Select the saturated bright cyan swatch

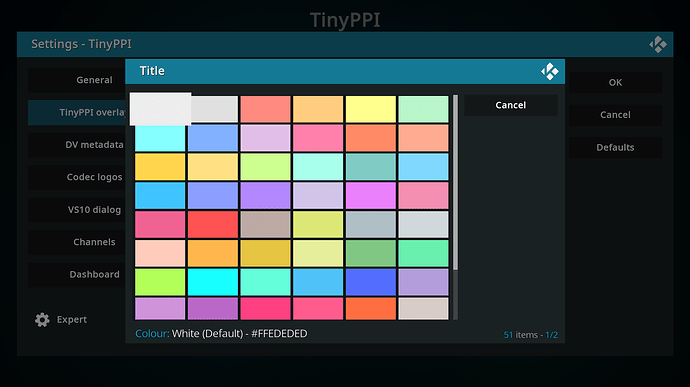[213, 282]
